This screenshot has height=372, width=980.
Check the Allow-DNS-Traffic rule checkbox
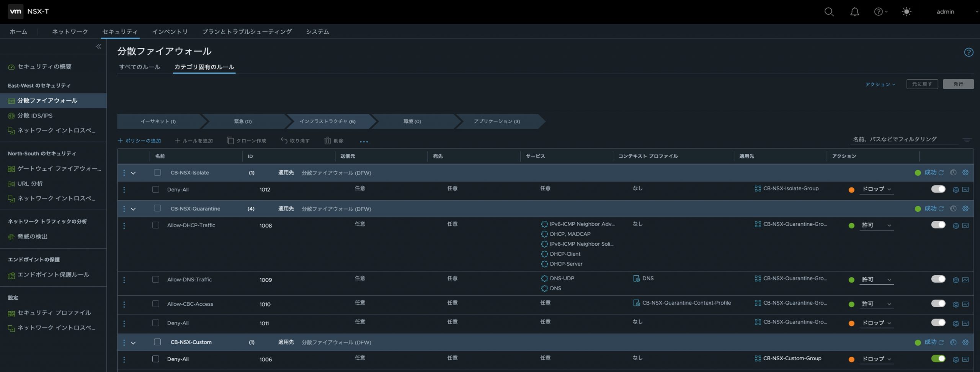[x=155, y=280]
